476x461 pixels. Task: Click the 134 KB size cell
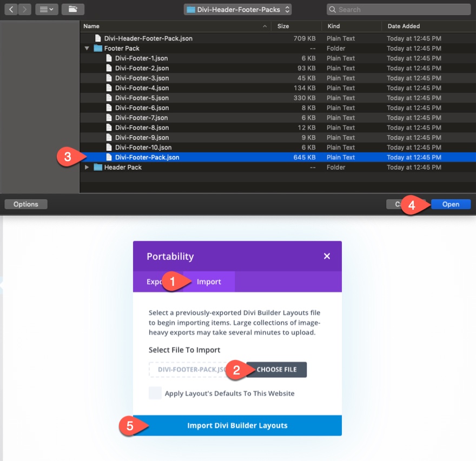(304, 88)
